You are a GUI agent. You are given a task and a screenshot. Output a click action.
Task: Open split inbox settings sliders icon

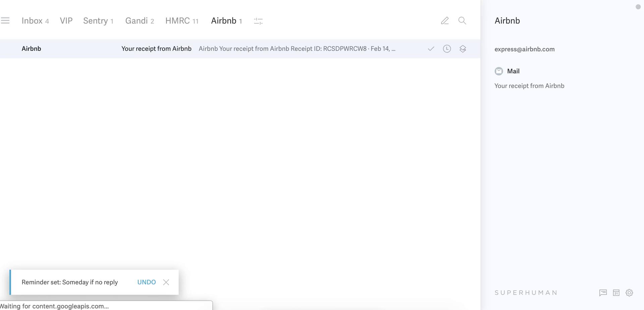click(258, 21)
